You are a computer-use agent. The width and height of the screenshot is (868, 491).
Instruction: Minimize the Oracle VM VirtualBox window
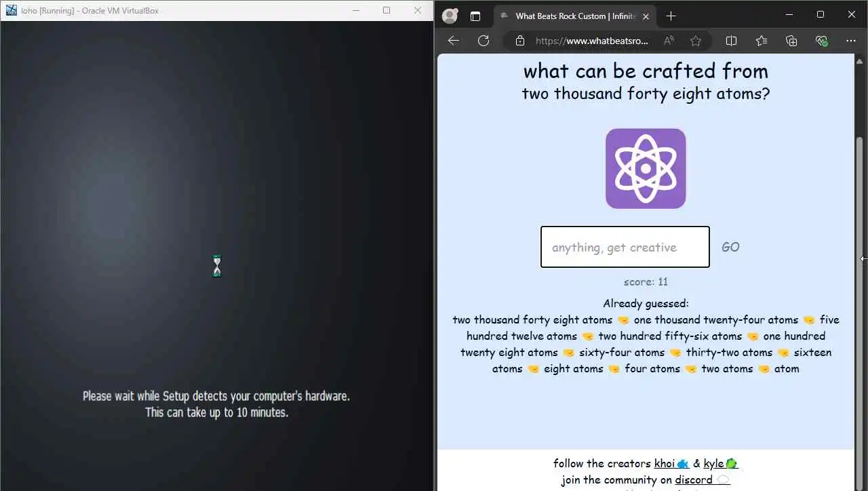pyautogui.click(x=355, y=10)
